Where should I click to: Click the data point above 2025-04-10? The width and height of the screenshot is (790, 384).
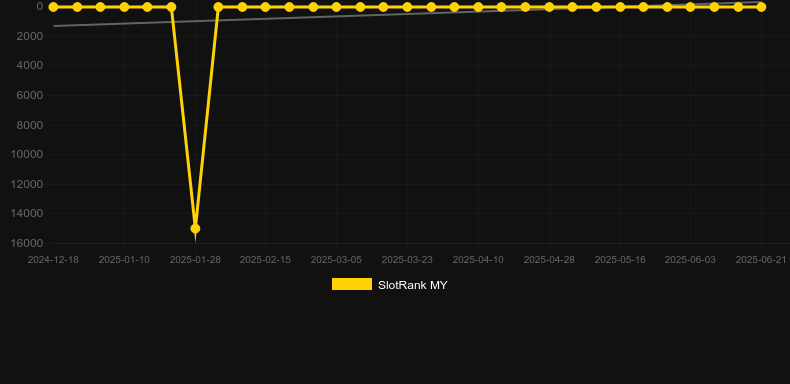click(x=478, y=7)
